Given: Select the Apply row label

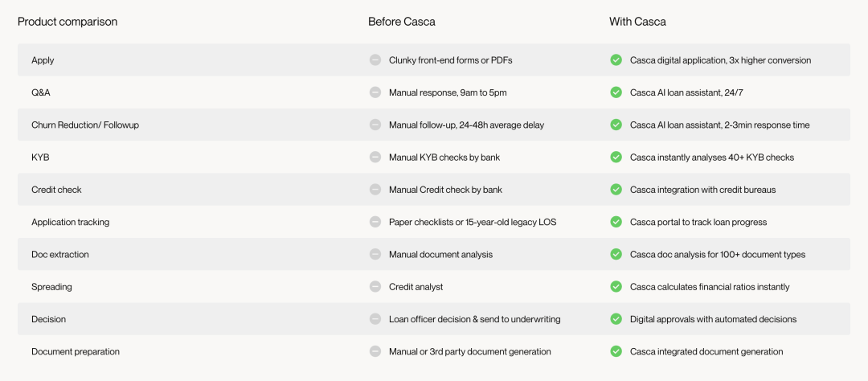Looking at the screenshot, I should click(x=43, y=60).
